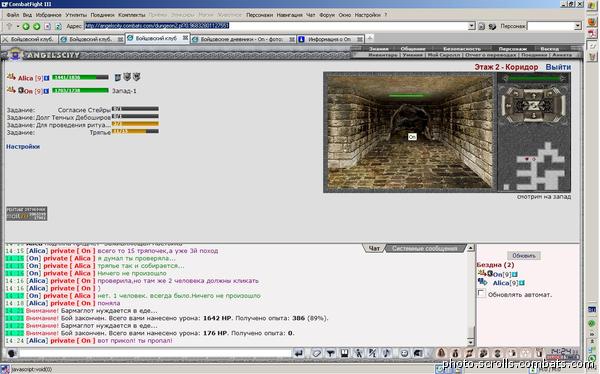Click the send message arrow icon
The height and width of the screenshot is (374, 600).
click(299, 353)
